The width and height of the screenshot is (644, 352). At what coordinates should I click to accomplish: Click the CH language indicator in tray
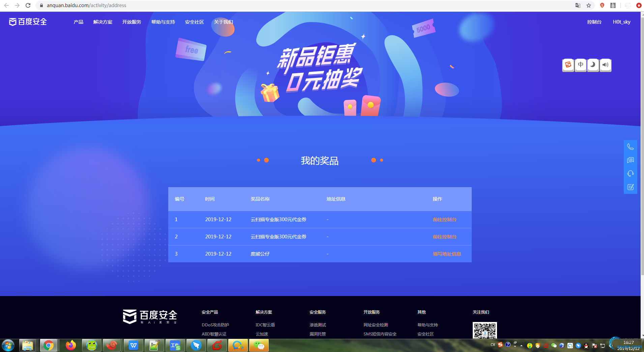[x=493, y=345]
